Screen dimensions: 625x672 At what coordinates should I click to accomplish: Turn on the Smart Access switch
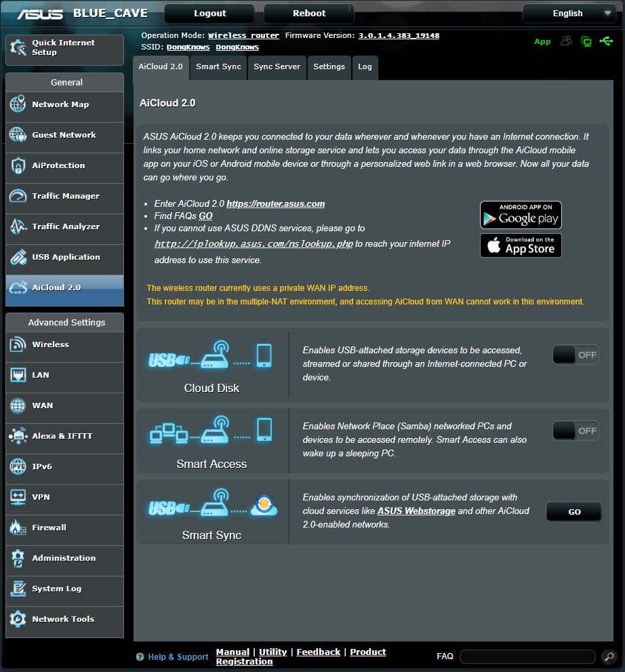pyautogui.click(x=576, y=431)
